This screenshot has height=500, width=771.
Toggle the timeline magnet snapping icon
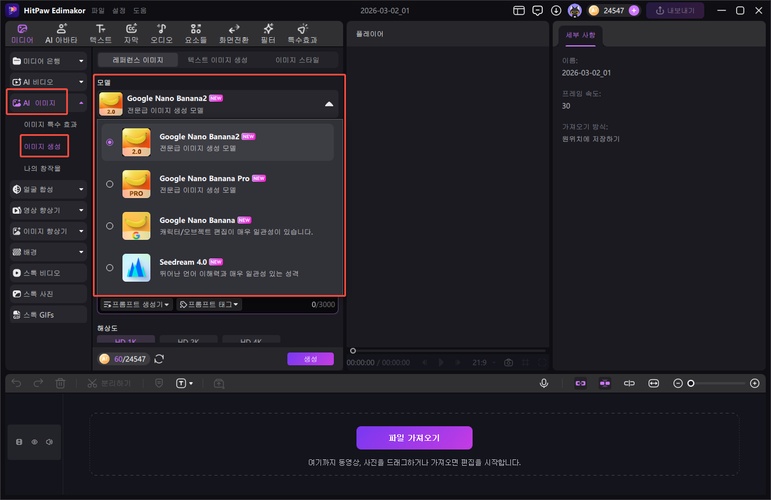pos(605,383)
